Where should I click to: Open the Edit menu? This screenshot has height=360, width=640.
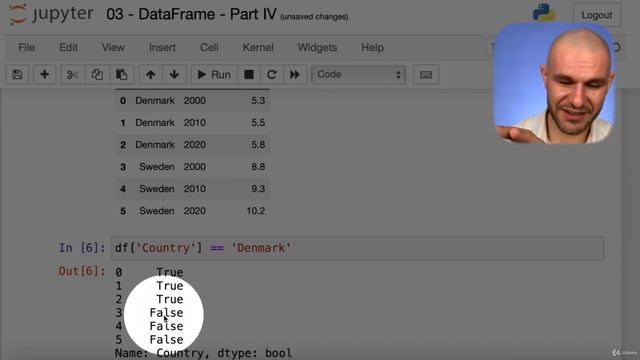tap(68, 47)
